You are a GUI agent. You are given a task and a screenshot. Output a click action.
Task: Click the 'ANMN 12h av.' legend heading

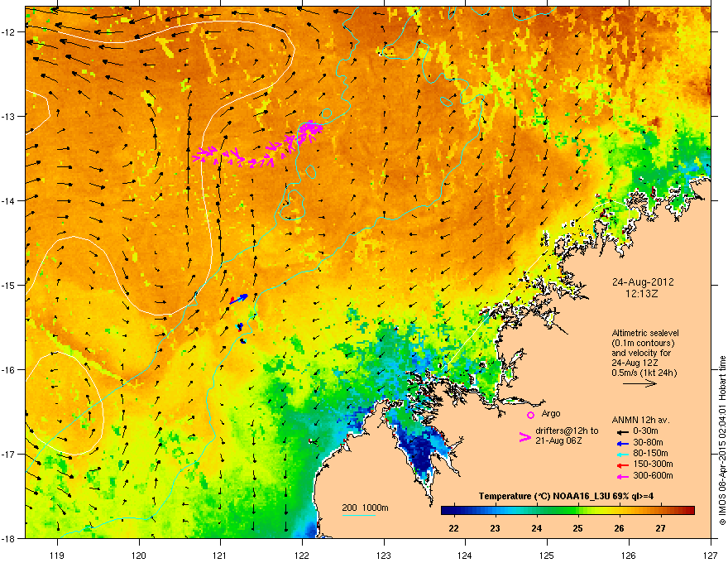point(640,420)
